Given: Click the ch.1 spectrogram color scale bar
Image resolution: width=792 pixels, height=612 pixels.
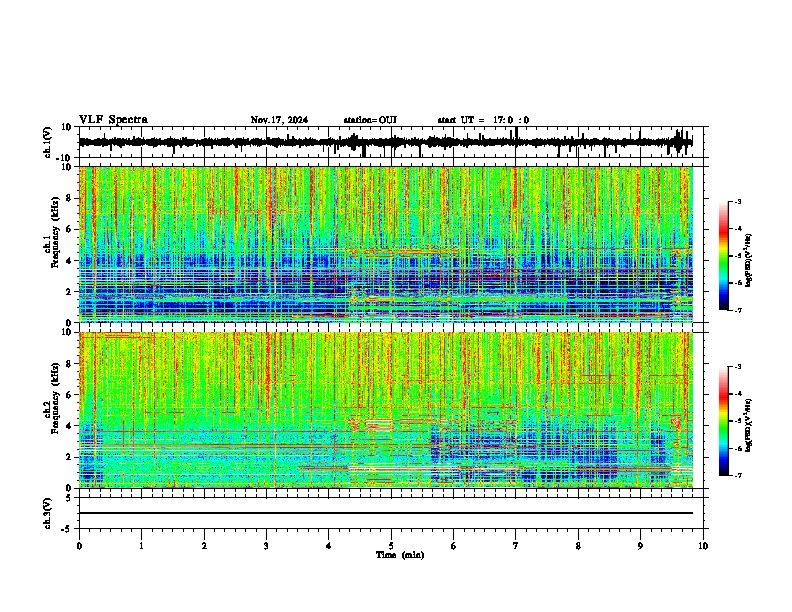Looking at the screenshot, I should [x=723, y=256].
